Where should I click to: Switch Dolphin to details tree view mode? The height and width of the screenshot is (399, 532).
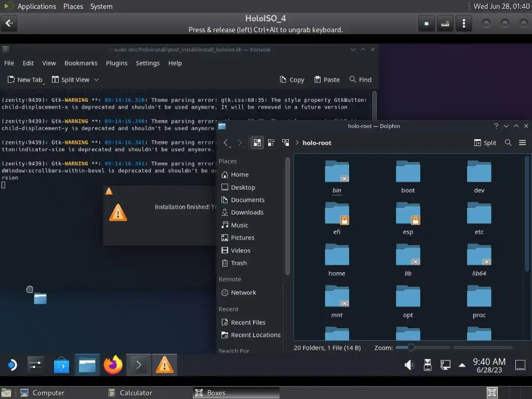point(285,143)
